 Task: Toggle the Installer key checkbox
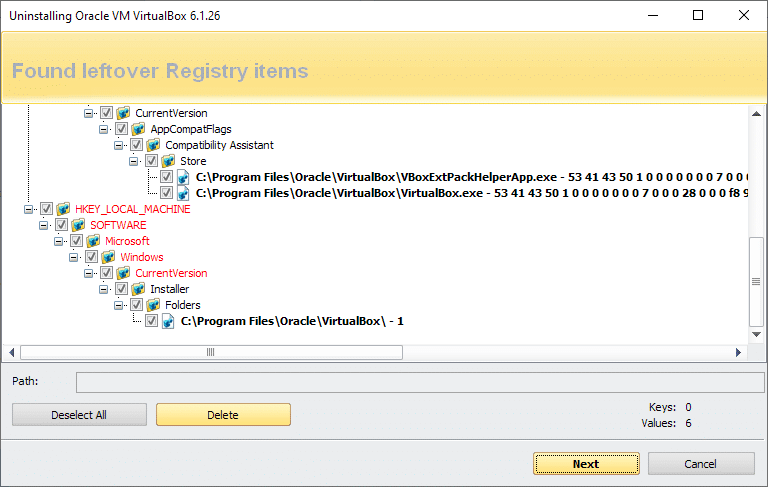(121, 289)
